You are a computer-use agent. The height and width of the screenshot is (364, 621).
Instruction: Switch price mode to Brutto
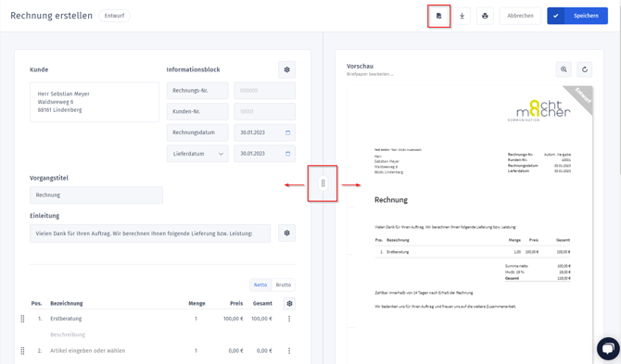point(284,285)
